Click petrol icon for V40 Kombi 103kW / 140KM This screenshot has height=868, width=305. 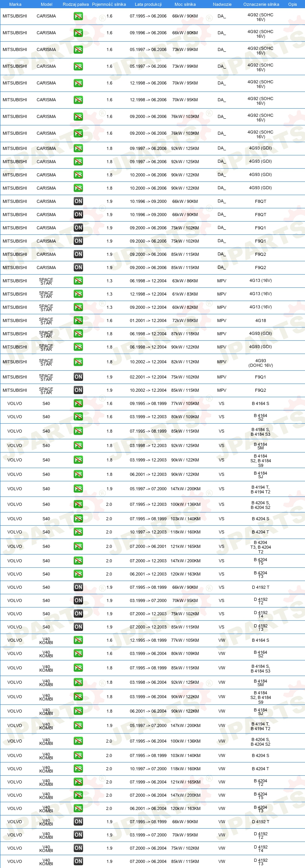point(78,755)
